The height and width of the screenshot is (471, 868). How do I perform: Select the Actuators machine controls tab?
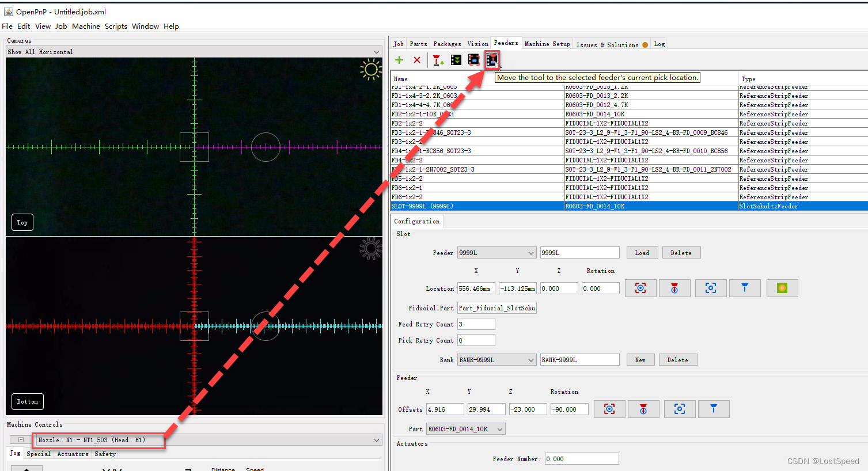click(x=73, y=454)
